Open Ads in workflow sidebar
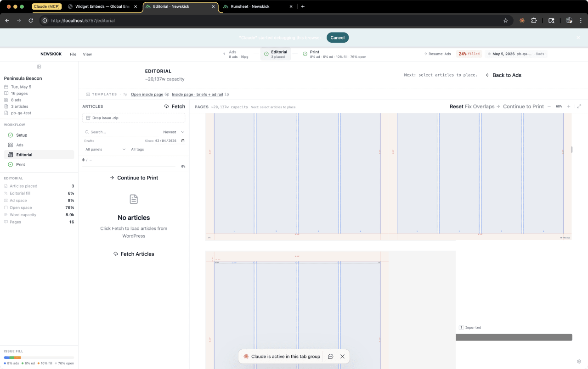The height and width of the screenshot is (369, 588). [39, 145]
